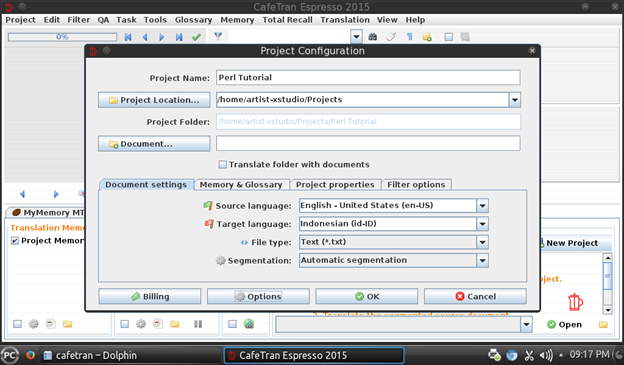624x365 pixels.
Task: Open the dropdown arrow left of Open button
Action: (526, 324)
